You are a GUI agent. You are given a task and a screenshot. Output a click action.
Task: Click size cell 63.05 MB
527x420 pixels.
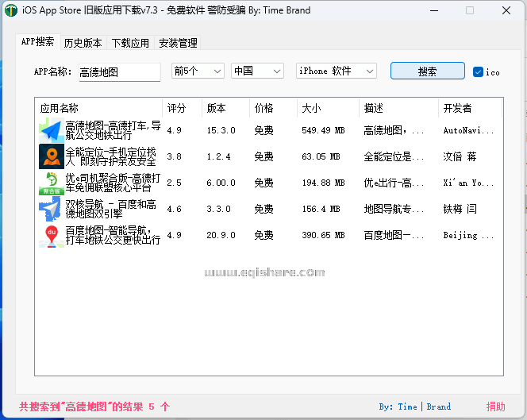point(321,156)
